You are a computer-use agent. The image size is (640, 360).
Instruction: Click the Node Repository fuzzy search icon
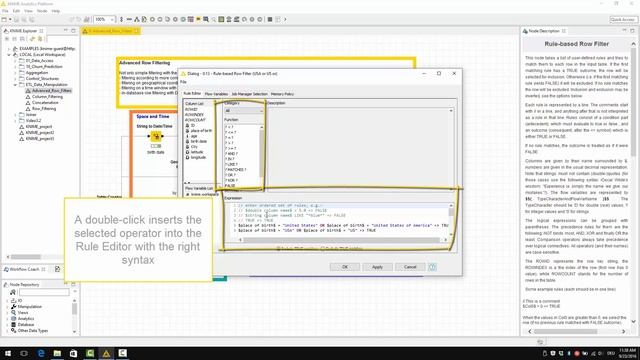(x=13, y=292)
